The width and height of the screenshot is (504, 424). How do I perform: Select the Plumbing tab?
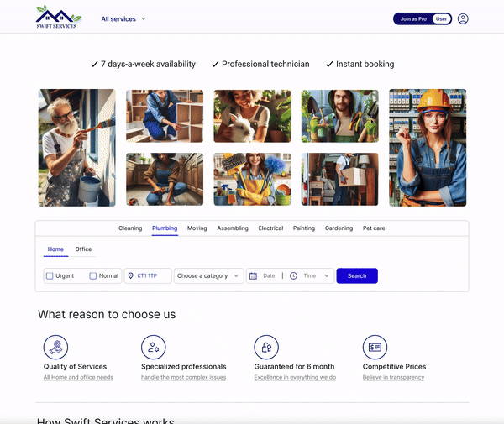click(165, 228)
